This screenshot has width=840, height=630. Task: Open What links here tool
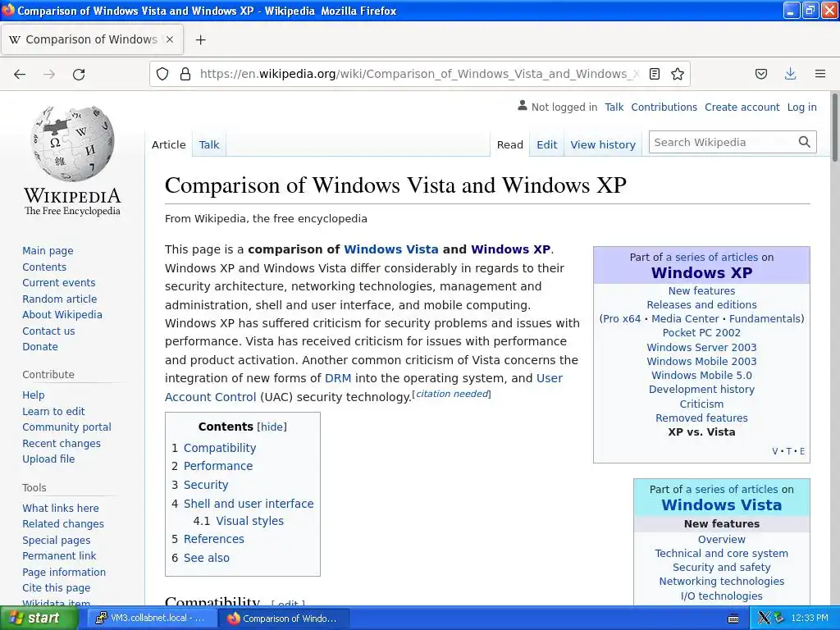tap(61, 508)
